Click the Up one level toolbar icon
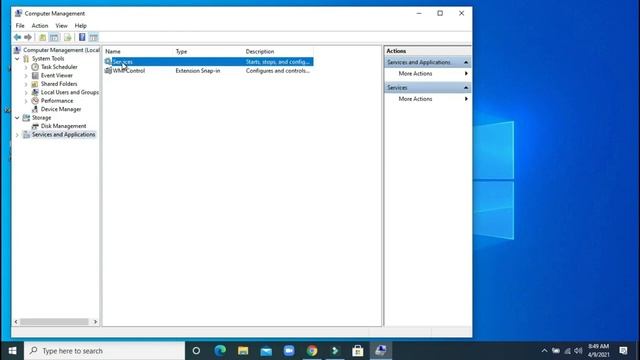Screen dimensions: 640x360 coord(42,38)
